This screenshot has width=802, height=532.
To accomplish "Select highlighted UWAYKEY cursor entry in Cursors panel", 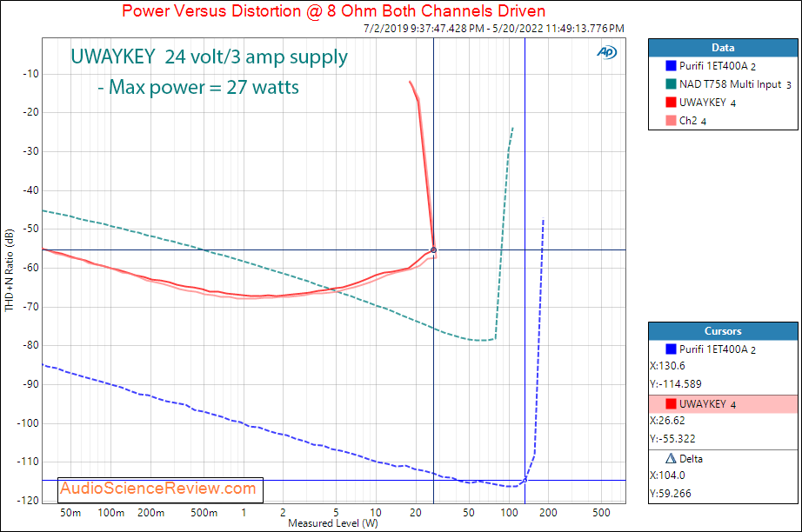I will [723, 403].
